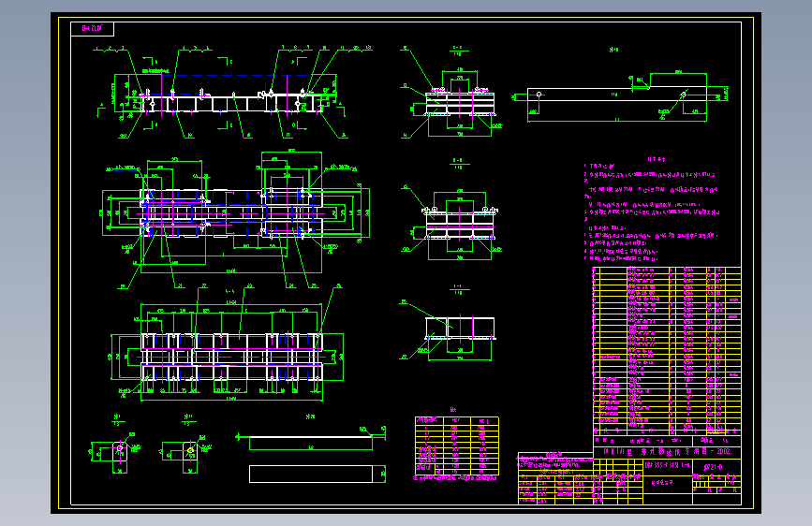Click the magenta technical notes text block
The image size is (812, 526).
pyautogui.click(x=653, y=210)
